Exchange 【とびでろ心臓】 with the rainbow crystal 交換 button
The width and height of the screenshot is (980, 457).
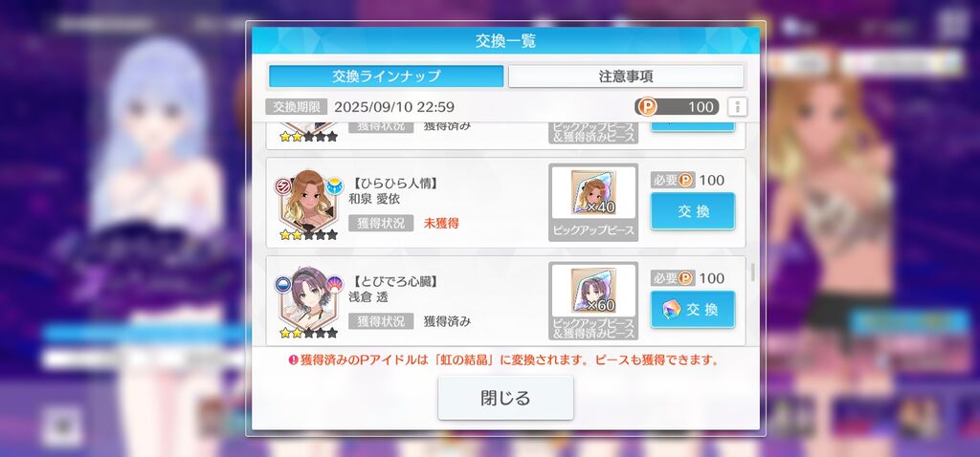pyautogui.click(x=693, y=310)
